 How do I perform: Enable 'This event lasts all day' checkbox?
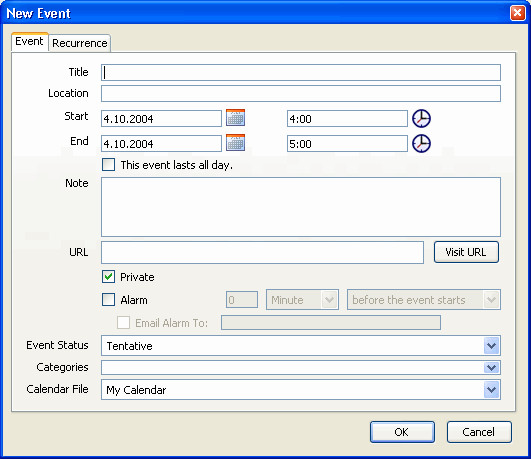pyautogui.click(x=108, y=165)
